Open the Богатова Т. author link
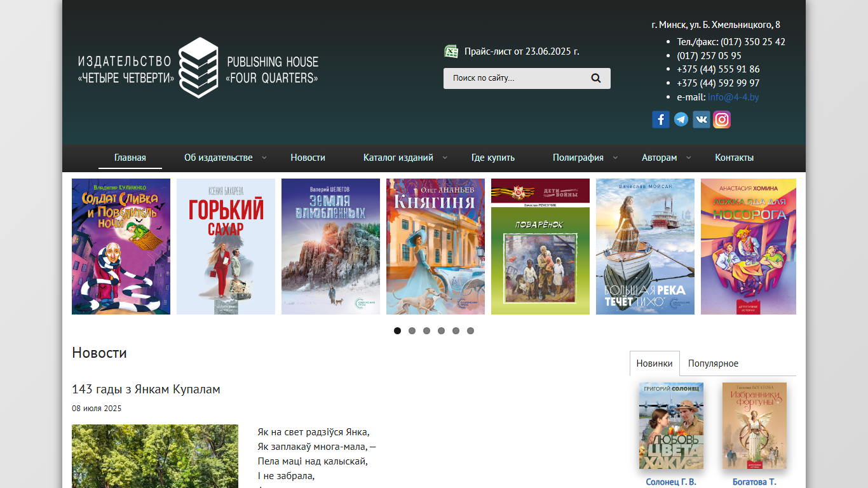868x488 pixels. [754, 482]
